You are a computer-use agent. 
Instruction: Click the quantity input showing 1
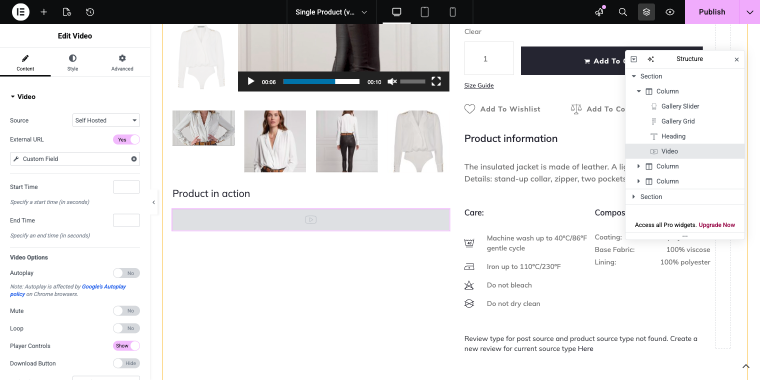[489, 58]
